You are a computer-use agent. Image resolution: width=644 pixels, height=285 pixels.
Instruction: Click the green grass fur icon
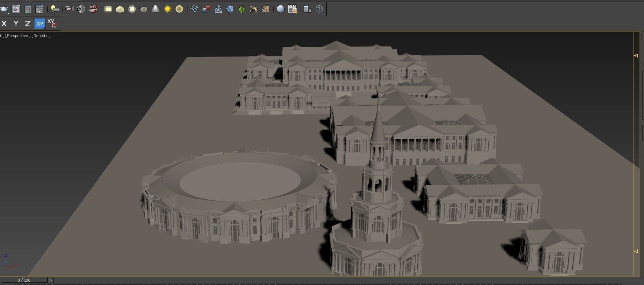pyautogui.click(x=242, y=9)
